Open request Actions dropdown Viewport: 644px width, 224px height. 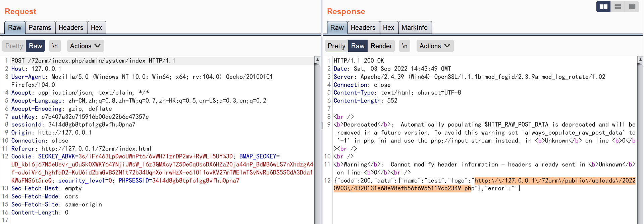(86, 46)
